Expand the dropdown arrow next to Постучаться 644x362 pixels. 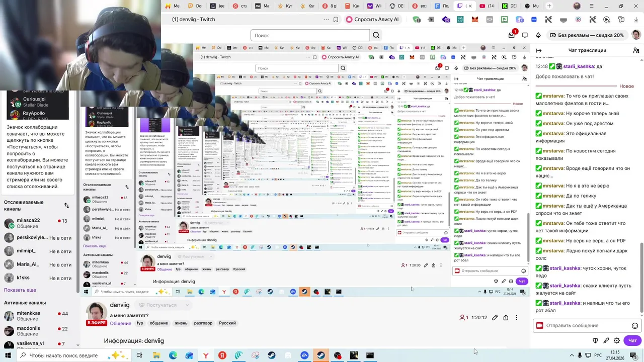[187, 305]
